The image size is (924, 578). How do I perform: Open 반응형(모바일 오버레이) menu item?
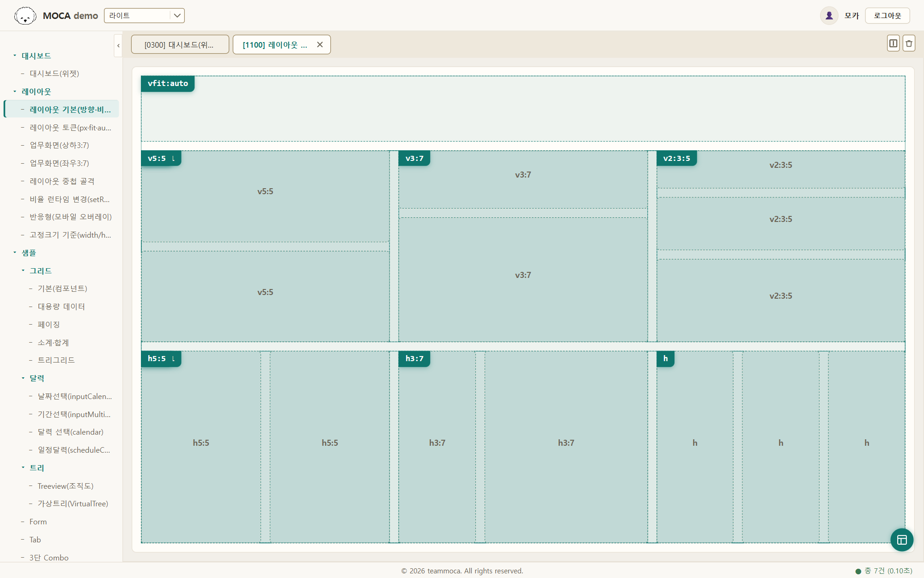click(x=71, y=217)
